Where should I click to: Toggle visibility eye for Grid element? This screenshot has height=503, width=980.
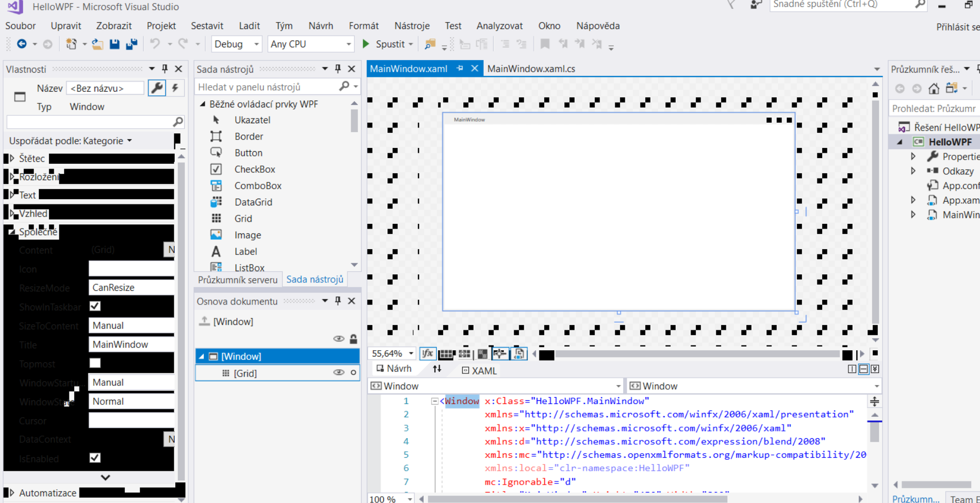click(x=338, y=373)
